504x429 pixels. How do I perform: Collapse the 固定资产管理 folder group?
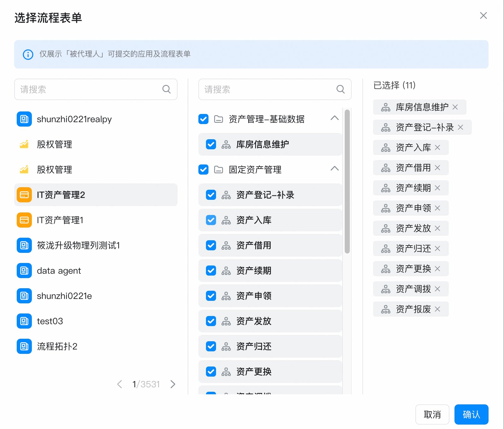click(x=335, y=169)
